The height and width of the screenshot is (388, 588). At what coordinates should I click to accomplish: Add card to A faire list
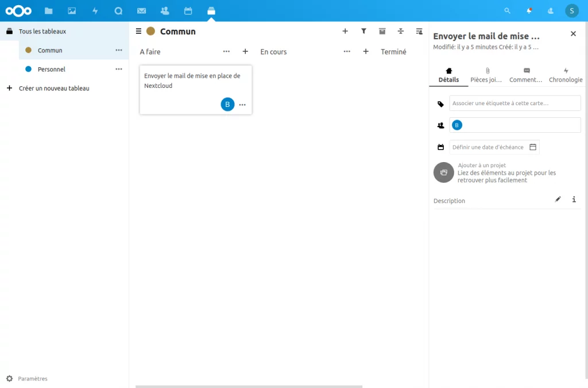pos(245,51)
